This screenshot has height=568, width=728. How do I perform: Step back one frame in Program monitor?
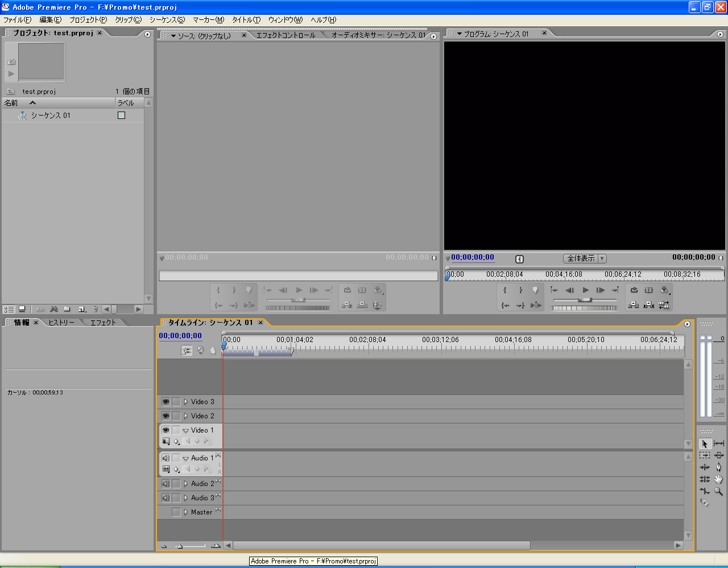tap(570, 290)
